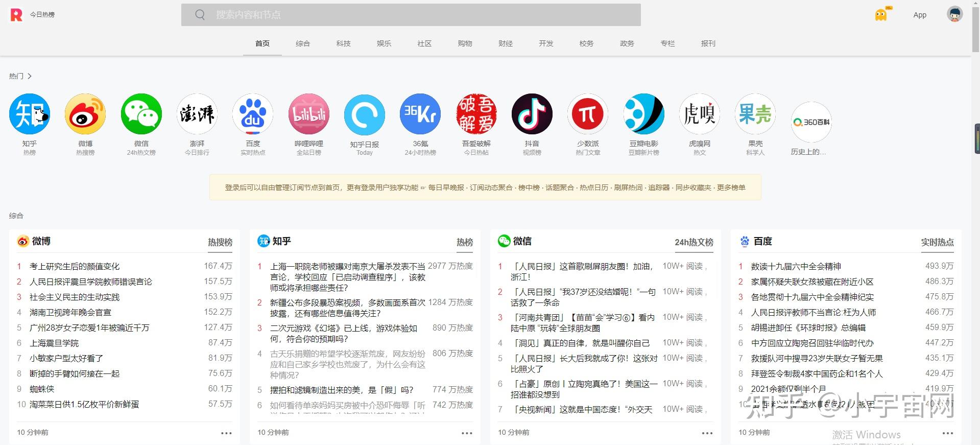The width and height of the screenshot is (980, 445).
Task: Open the 虎嗅网 热文 icon
Action: tap(700, 114)
